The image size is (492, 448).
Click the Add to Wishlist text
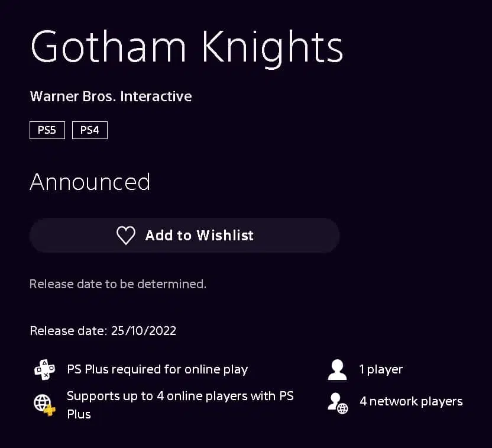click(199, 235)
